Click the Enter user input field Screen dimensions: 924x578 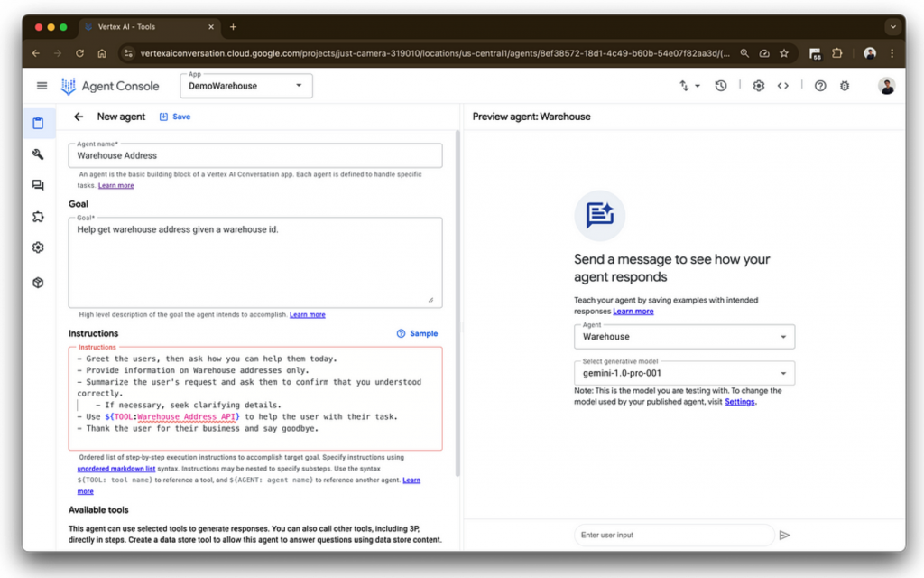pos(674,535)
